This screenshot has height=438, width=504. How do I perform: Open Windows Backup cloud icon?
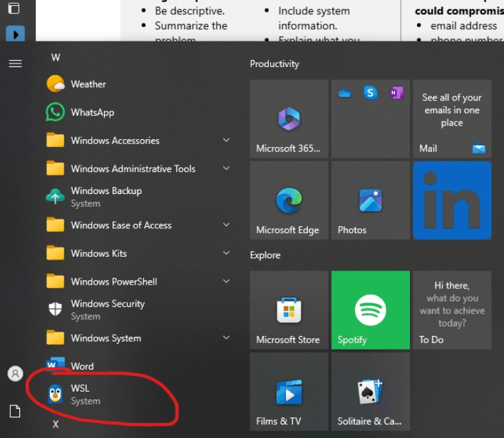[56, 197]
